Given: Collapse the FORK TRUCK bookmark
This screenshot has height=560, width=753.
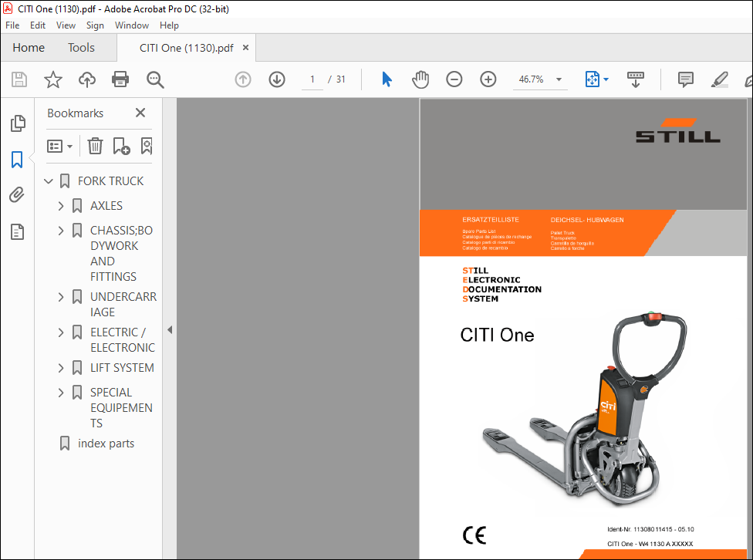Looking at the screenshot, I should pyautogui.click(x=49, y=181).
